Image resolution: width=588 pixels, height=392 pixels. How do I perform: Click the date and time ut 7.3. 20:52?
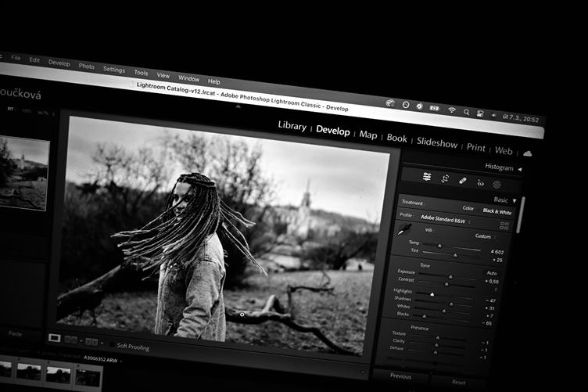tap(521, 118)
